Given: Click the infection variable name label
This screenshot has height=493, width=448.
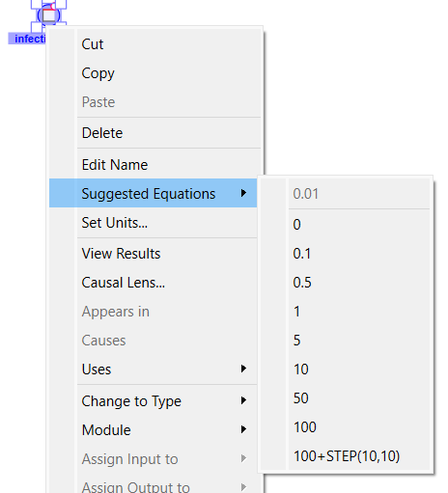Looking at the screenshot, I should click(x=27, y=39).
